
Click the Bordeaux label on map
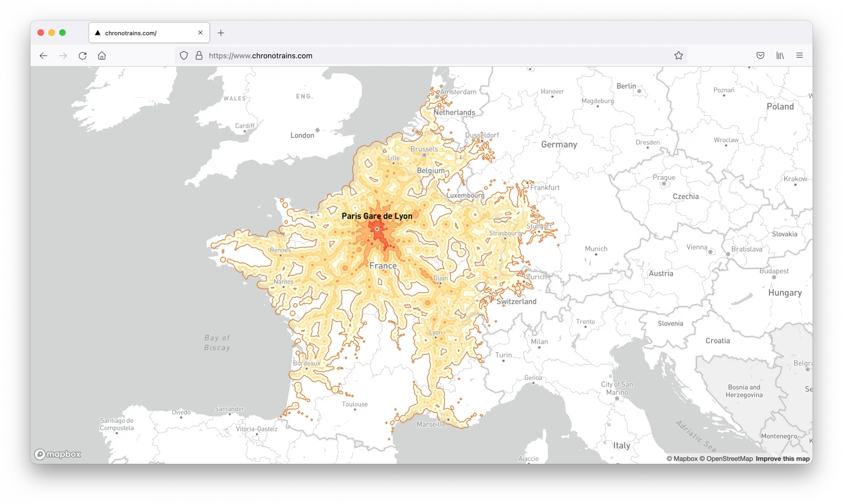click(307, 363)
